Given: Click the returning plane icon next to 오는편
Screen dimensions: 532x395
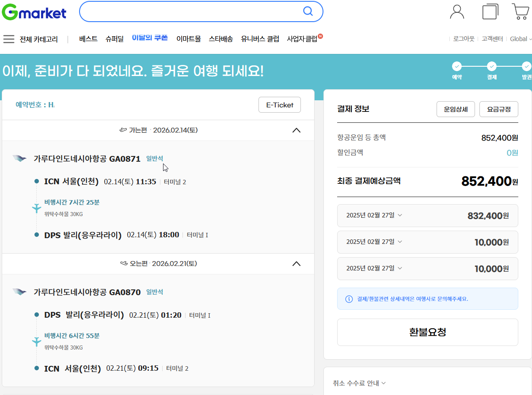Looking at the screenshot, I should pos(124,264).
